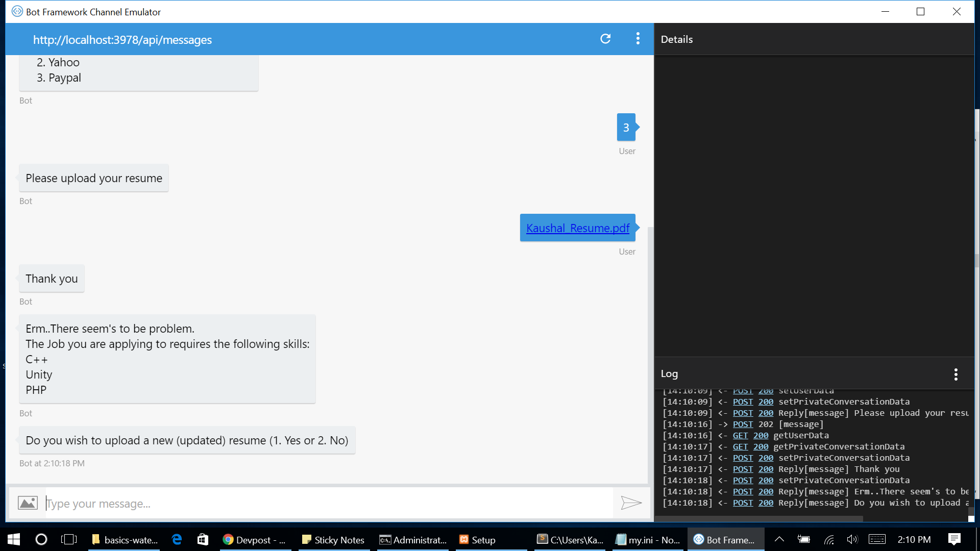Switch to Devpost Chrome taskbar window
Viewport: 980px width, 551px height.
(255, 540)
